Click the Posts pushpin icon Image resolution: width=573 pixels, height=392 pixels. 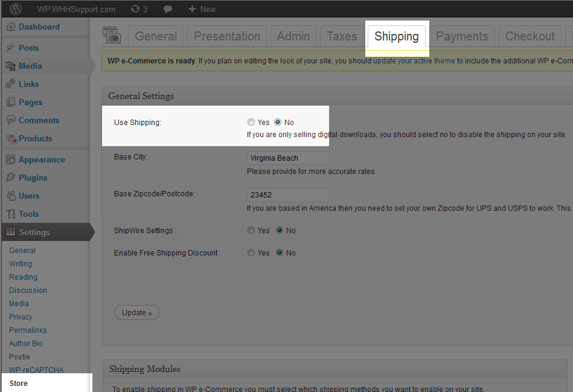click(10, 48)
